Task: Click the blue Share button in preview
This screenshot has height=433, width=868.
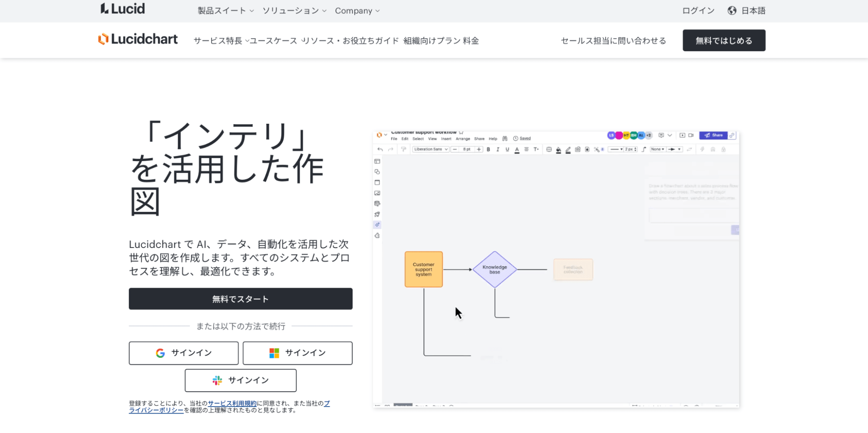Action: tap(713, 136)
